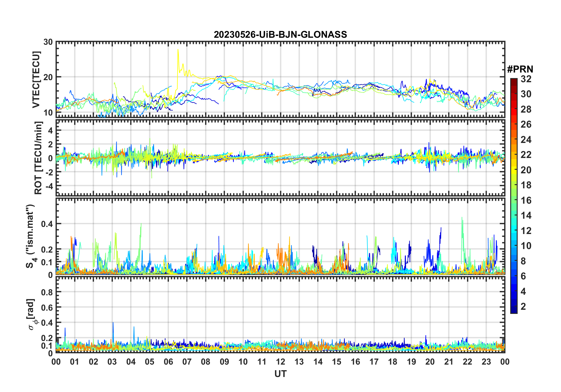The image size is (561, 392).
Task: Click the 30 tick label on VTEC axis
Action: pos(48,42)
